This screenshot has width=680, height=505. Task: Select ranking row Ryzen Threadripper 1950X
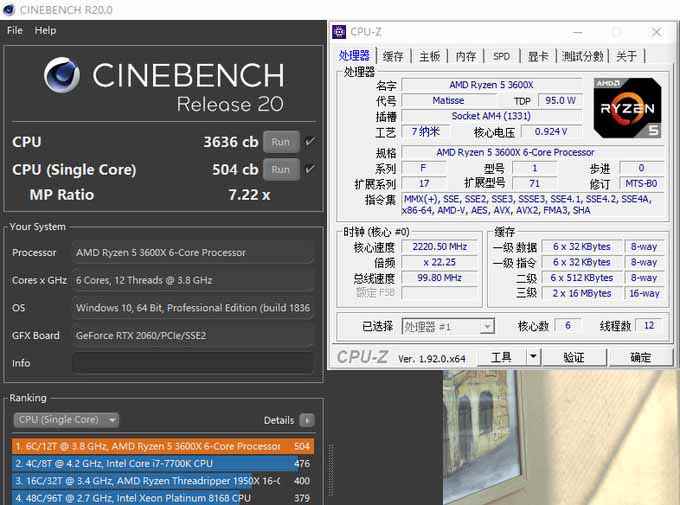[163, 481]
